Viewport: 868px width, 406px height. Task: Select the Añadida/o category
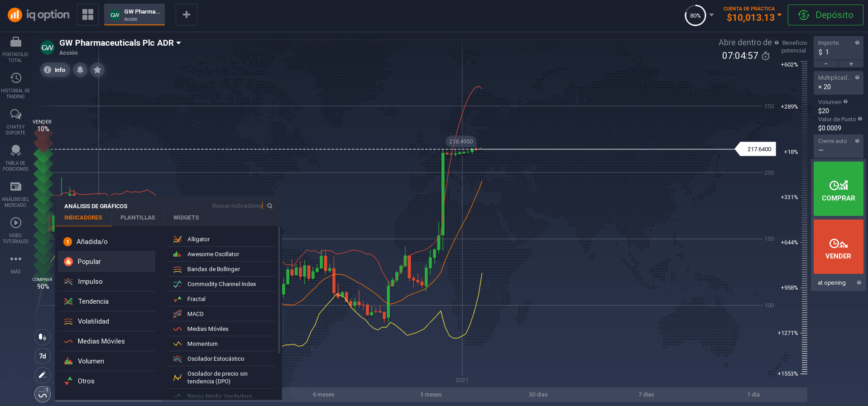[107, 242]
